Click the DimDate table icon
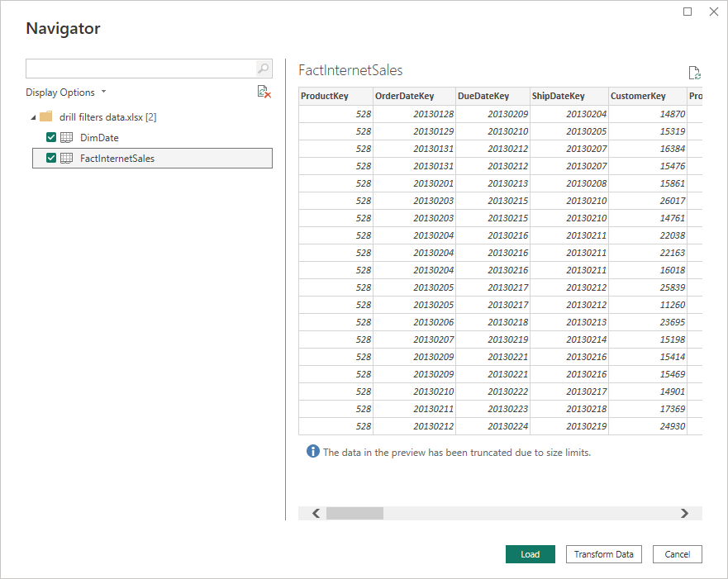The image size is (728, 579). [66, 137]
